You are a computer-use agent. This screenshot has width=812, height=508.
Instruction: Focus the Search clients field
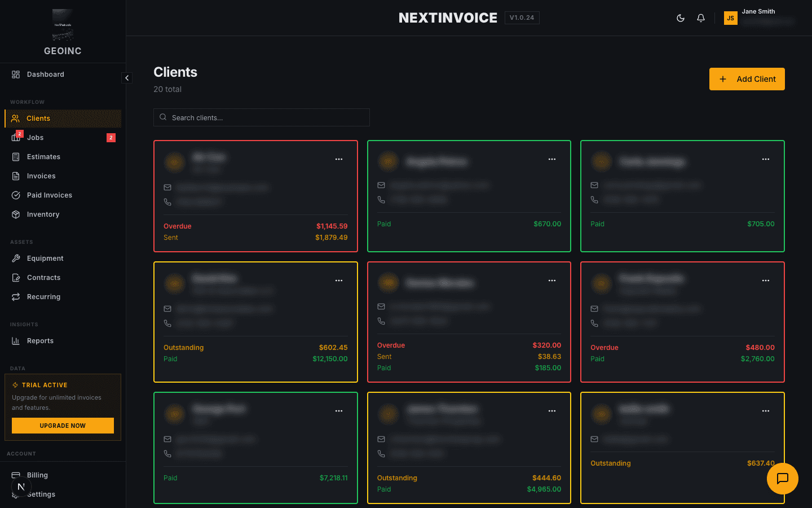coord(262,117)
